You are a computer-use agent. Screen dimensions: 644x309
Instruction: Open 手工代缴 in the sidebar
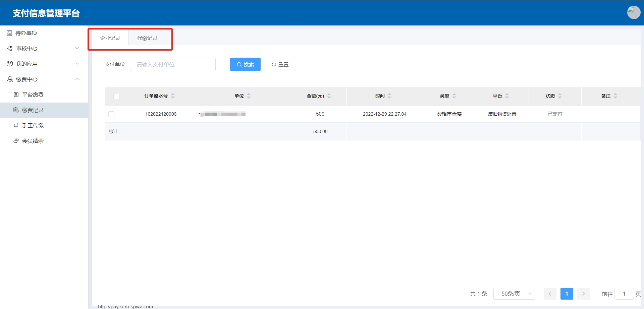click(33, 125)
